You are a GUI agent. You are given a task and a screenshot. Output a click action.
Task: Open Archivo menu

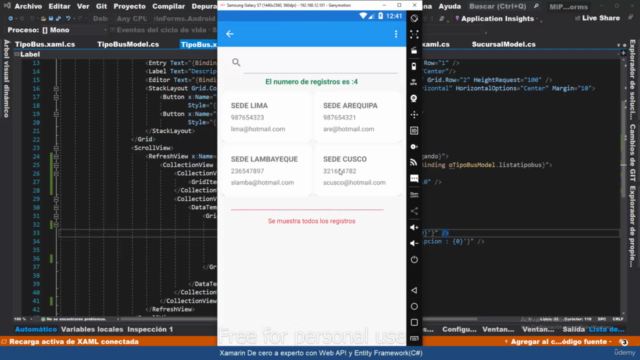click(x=28, y=7)
